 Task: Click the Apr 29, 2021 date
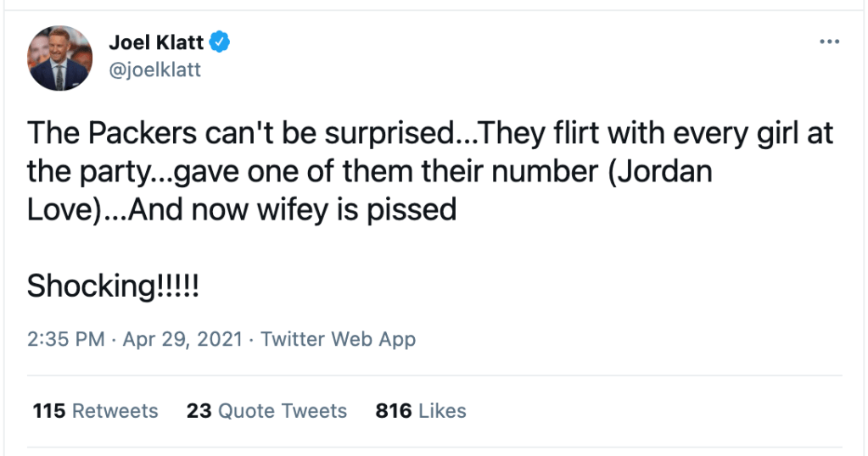(183, 340)
